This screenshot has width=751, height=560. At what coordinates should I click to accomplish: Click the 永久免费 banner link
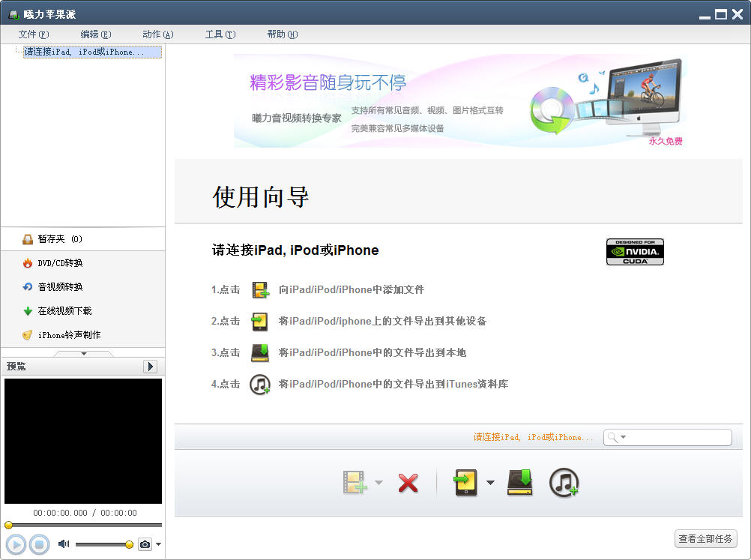pyautogui.click(x=666, y=141)
